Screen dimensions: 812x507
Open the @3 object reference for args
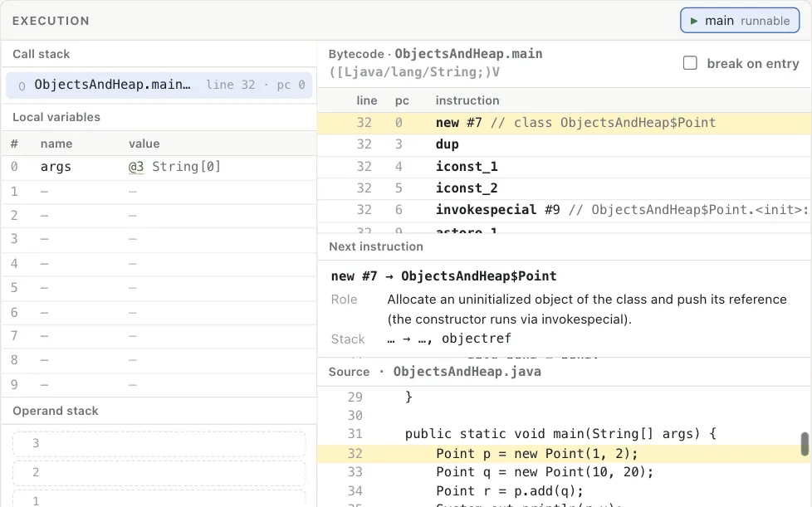click(136, 167)
